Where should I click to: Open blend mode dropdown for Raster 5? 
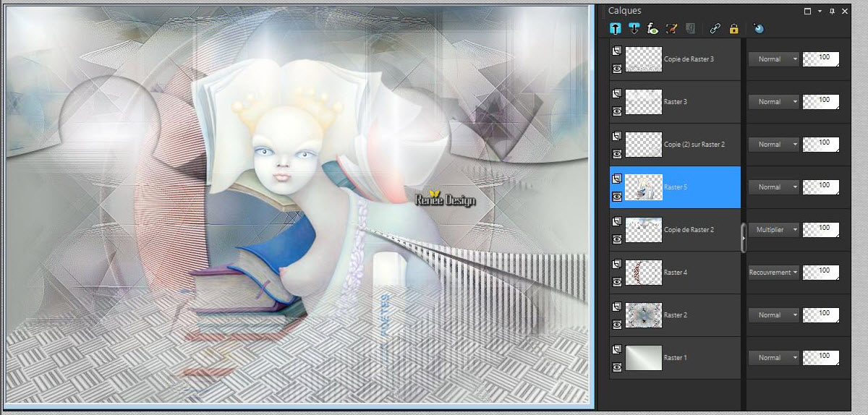click(773, 187)
